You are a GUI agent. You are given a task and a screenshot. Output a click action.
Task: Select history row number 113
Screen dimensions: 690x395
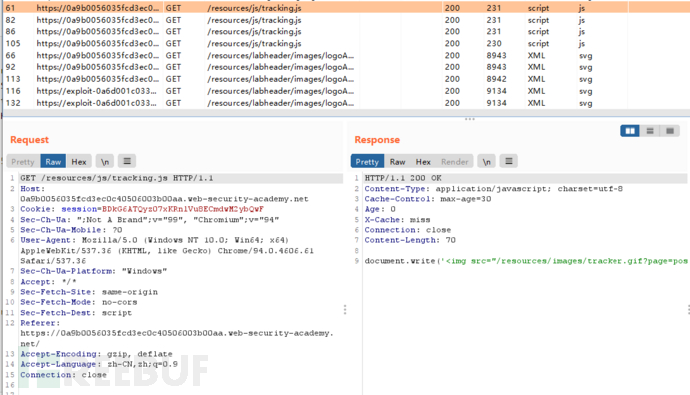point(346,79)
